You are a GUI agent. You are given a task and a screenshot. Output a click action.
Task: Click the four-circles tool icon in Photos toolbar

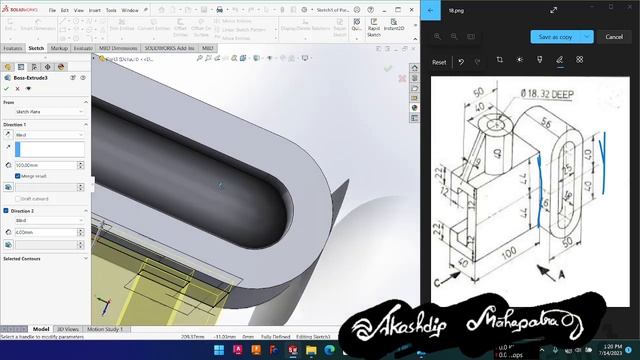[580, 60]
